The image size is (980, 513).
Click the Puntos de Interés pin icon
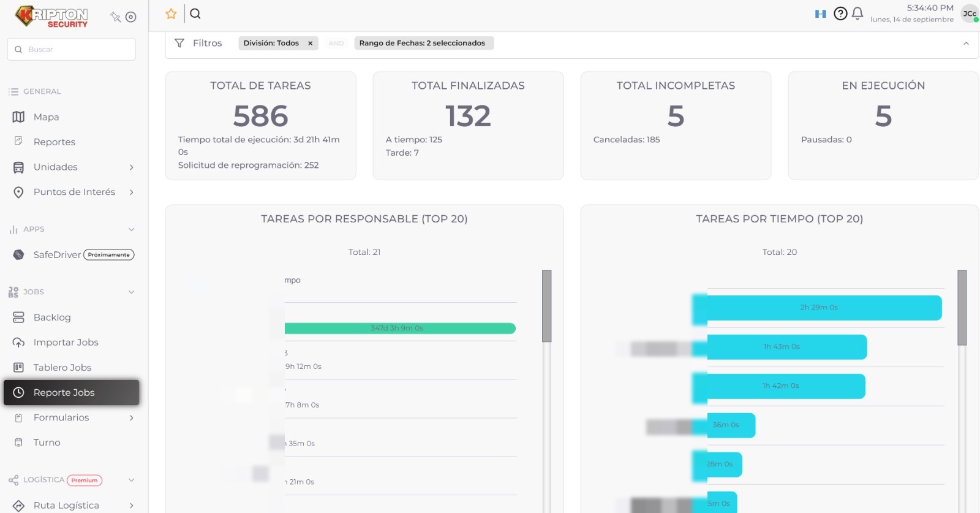click(x=18, y=192)
